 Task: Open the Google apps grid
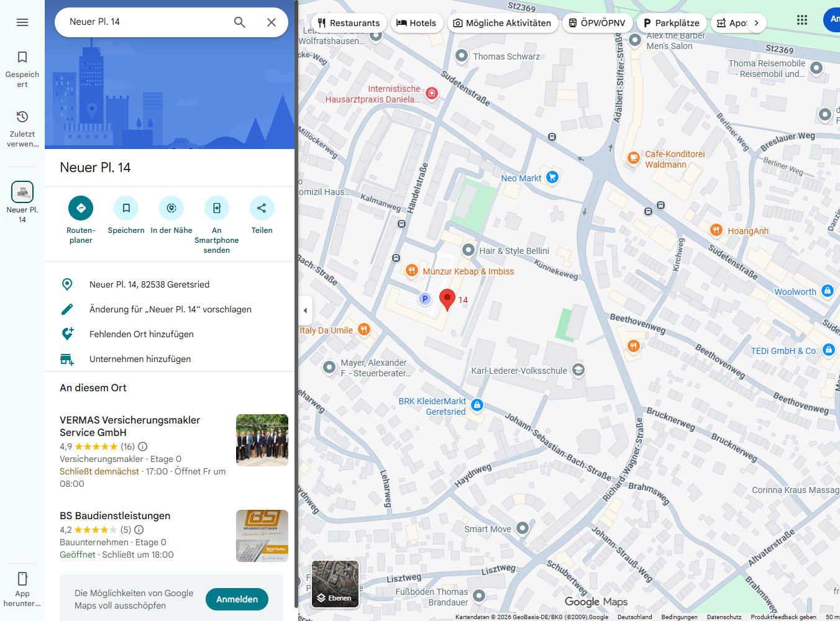802,20
